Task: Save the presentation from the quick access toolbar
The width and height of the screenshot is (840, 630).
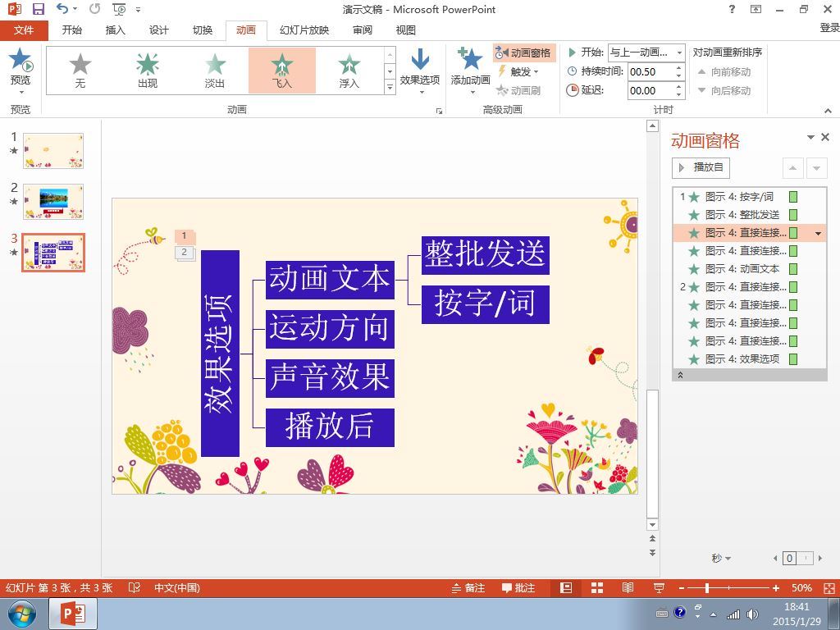Action: point(38,9)
